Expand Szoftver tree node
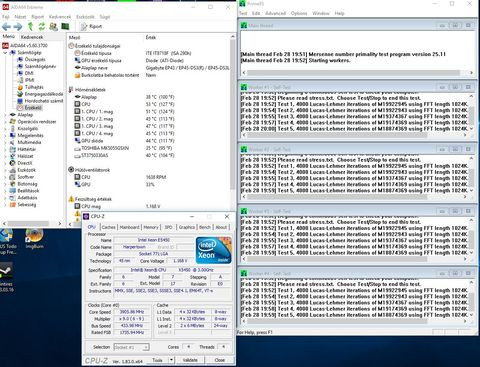Screen dimensions: 480x367 pyautogui.click(x=5, y=177)
